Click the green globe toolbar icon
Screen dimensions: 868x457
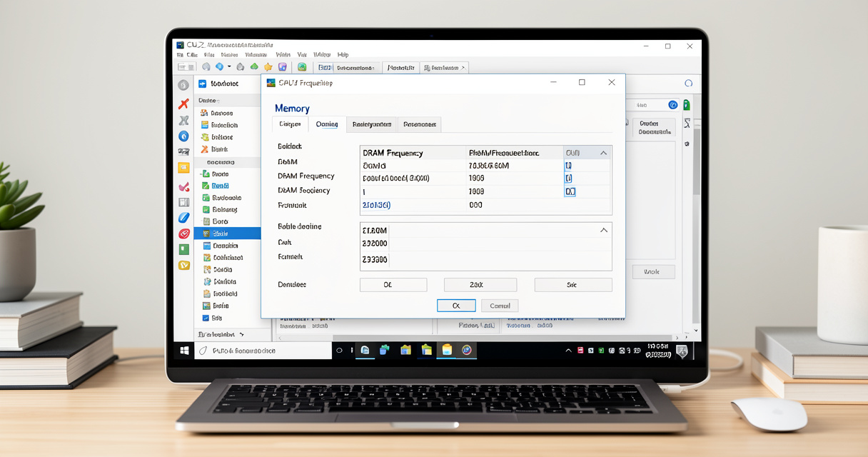click(x=302, y=67)
